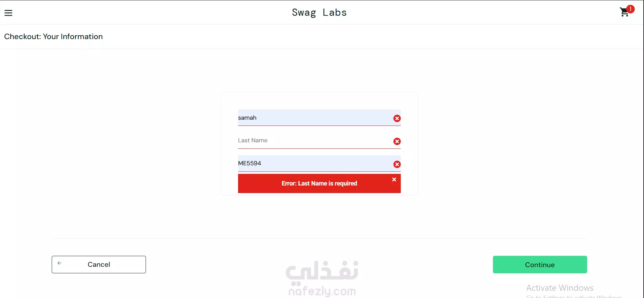Viewport: 644px width, 298px height.
Task: Click the red cart badge showing 1
Action: (630, 9)
